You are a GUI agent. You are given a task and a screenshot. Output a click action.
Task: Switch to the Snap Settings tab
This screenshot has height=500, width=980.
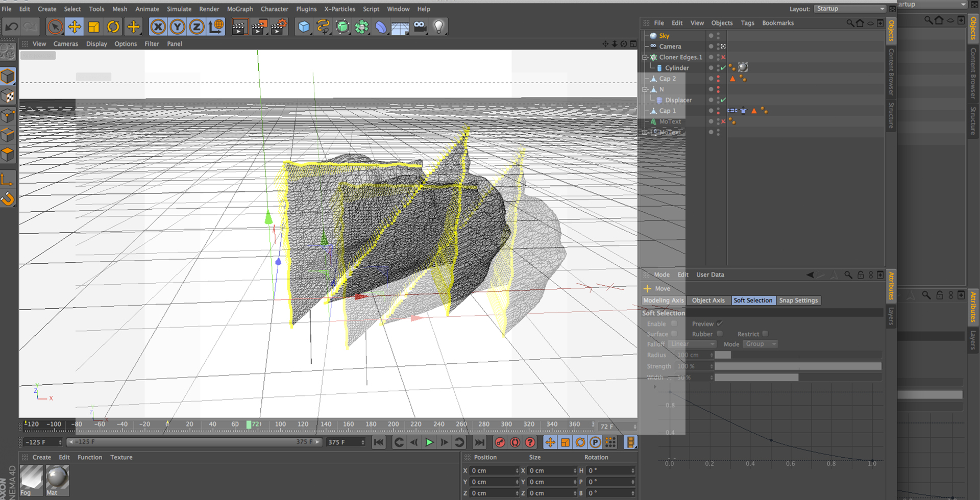(x=798, y=301)
